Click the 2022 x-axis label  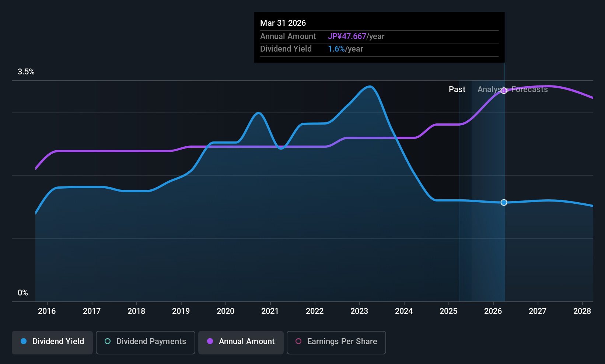point(315,311)
